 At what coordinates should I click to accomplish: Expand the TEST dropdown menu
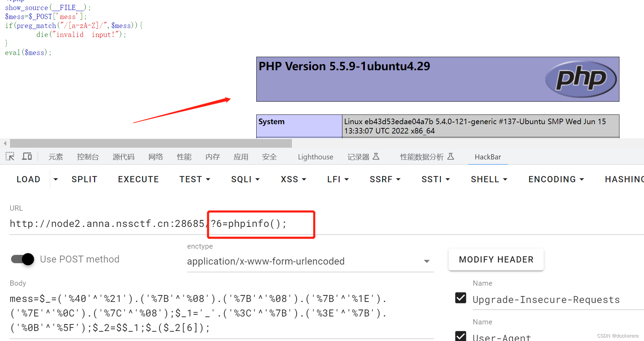click(x=195, y=179)
